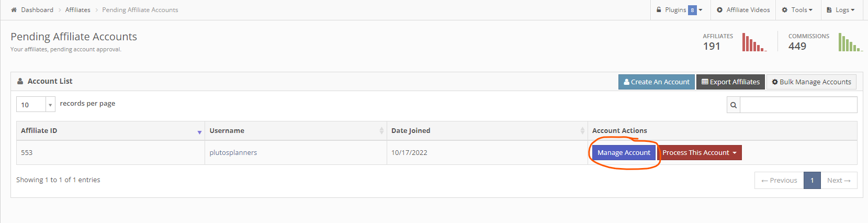
Task: Click the search magnifier icon
Action: coord(734,105)
